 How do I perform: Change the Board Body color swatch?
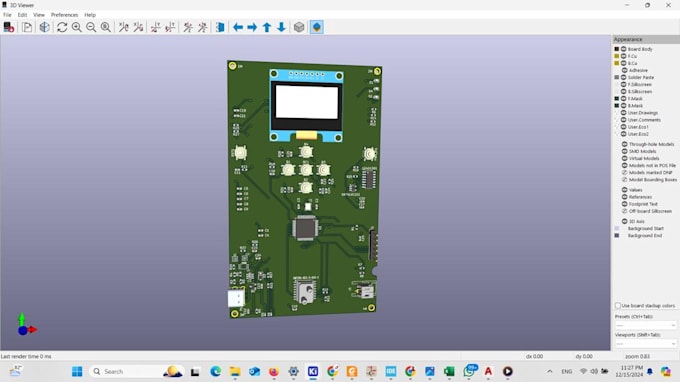click(x=617, y=49)
